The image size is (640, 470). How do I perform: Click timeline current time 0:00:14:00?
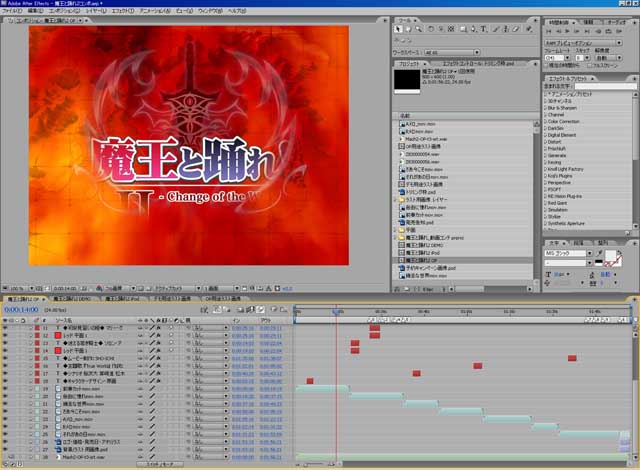pyautogui.click(x=21, y=310)
